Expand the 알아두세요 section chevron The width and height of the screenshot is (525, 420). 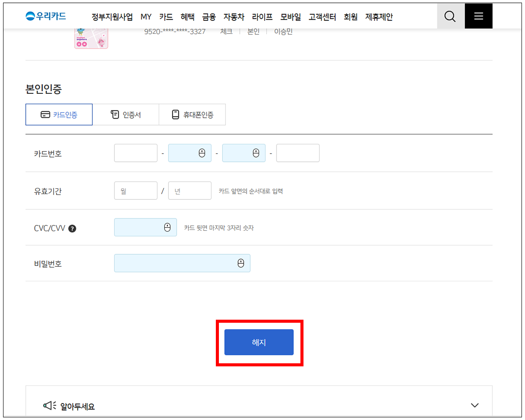[x=475, y=405]
